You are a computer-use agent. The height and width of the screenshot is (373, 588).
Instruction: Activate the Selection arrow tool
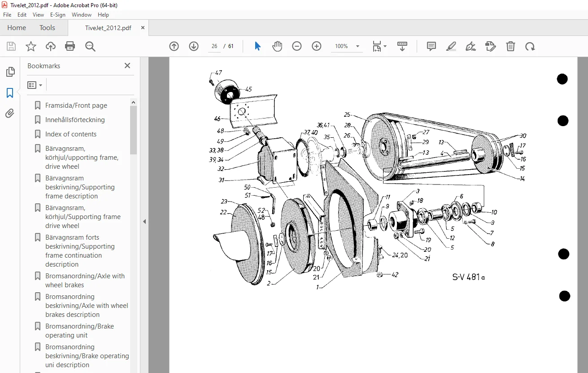pos(257,46)
